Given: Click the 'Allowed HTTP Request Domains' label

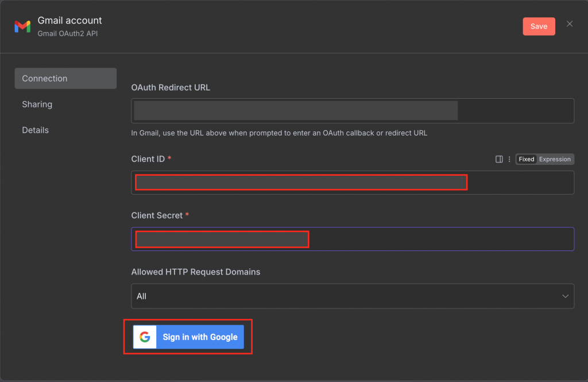Looking at the screenshot, I should pyautogui.click(x=195, y=272).
